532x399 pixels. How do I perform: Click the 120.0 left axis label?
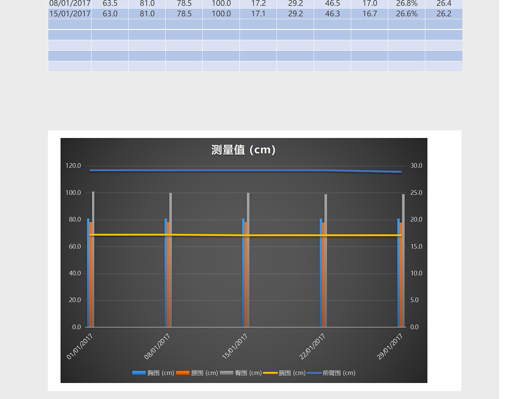pyautogui.click(x=73, y=166)
